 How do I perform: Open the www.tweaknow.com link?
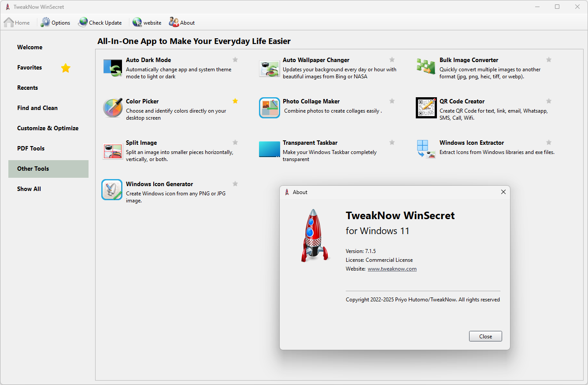(392, 269)
